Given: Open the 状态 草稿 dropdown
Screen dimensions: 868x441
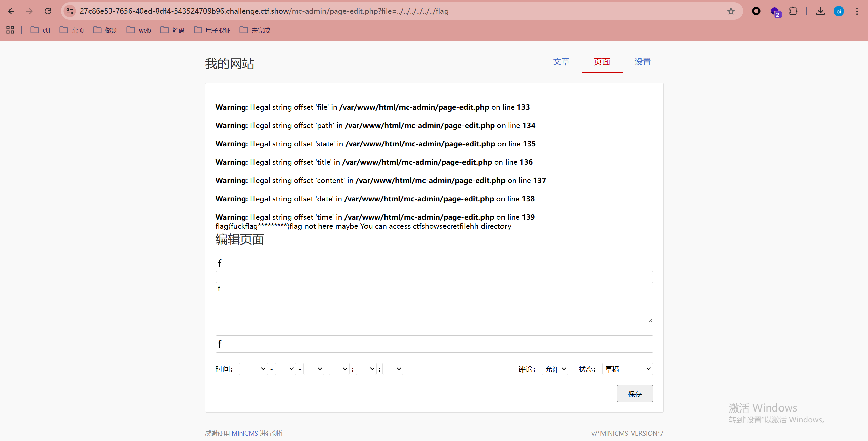Looking at the screenshot, I should coord(627,369).
